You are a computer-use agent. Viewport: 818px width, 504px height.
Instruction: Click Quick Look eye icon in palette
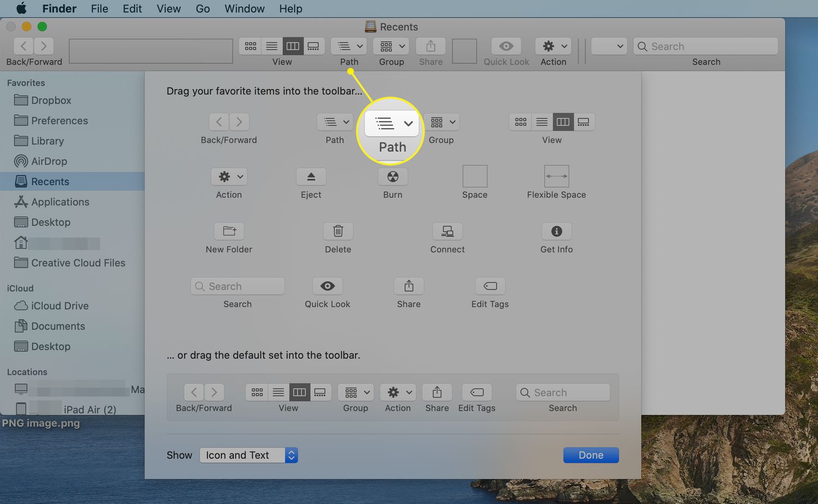point(327,286)
